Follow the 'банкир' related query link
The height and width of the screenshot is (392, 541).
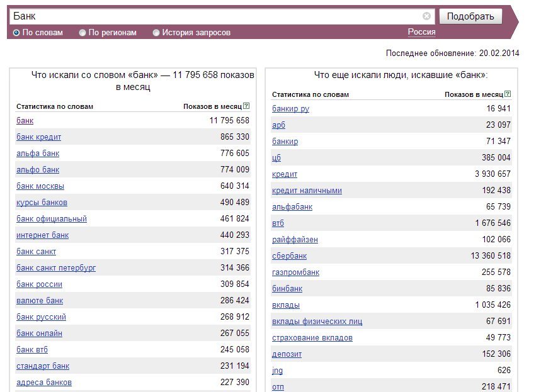tap(285, 142)
